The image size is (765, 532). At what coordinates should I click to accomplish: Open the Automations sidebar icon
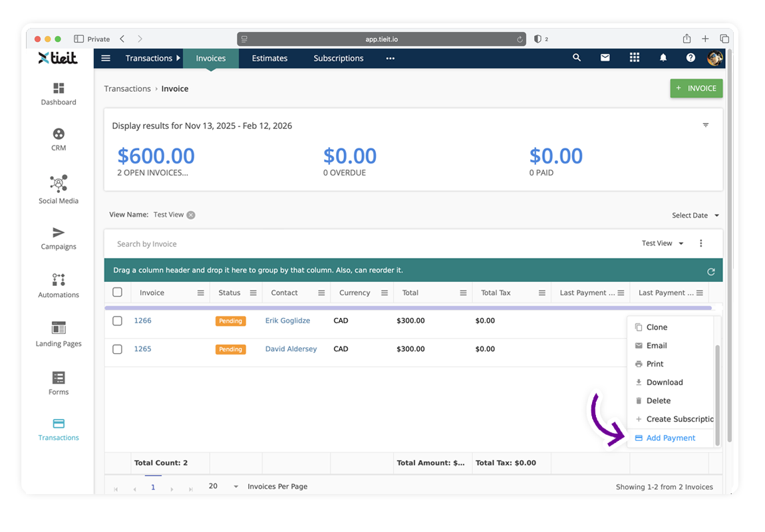tap(59, 279)
